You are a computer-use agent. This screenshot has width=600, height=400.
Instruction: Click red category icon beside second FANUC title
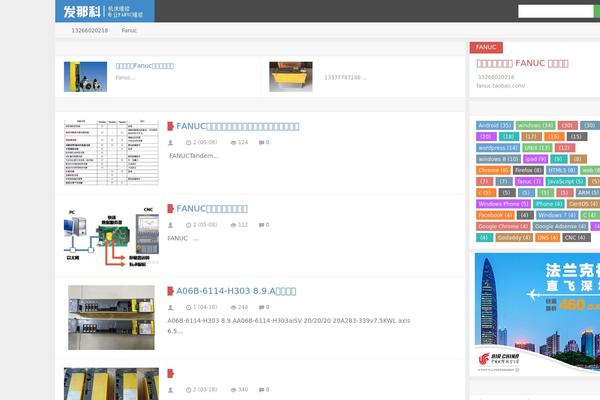171,209
